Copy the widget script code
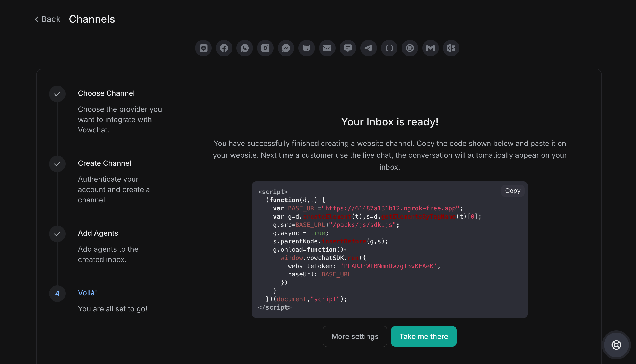636x364 pixels. 513,191
